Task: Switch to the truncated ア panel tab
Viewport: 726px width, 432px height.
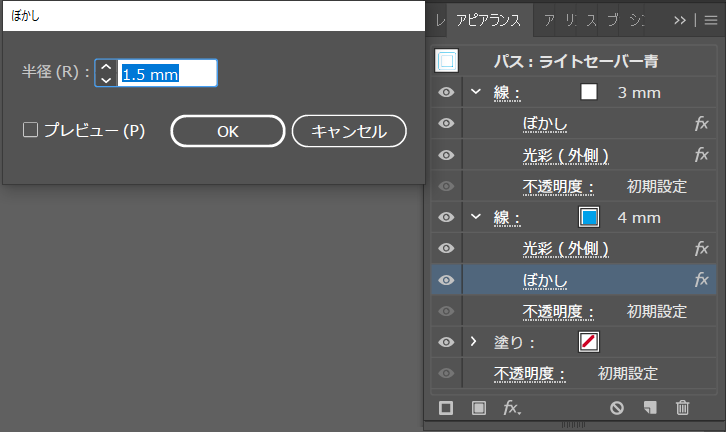Action: point(549,20)
